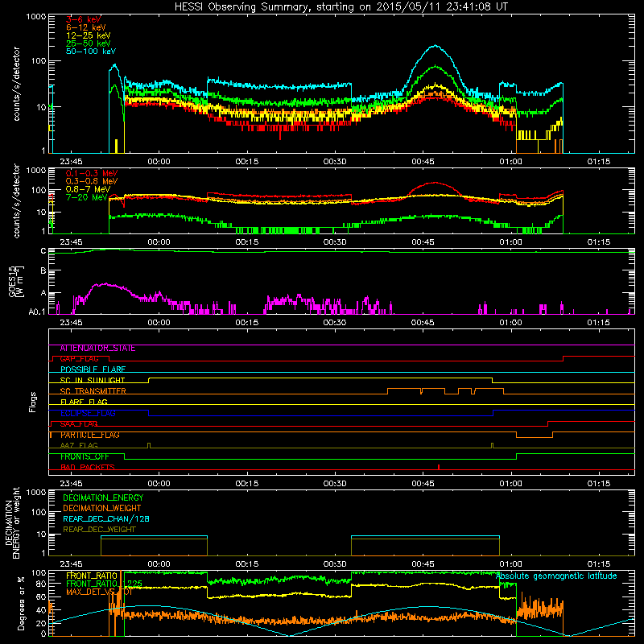644x644 pixels.
Task: Select the SAA_FLAG label
Action: tap(79, 424)
